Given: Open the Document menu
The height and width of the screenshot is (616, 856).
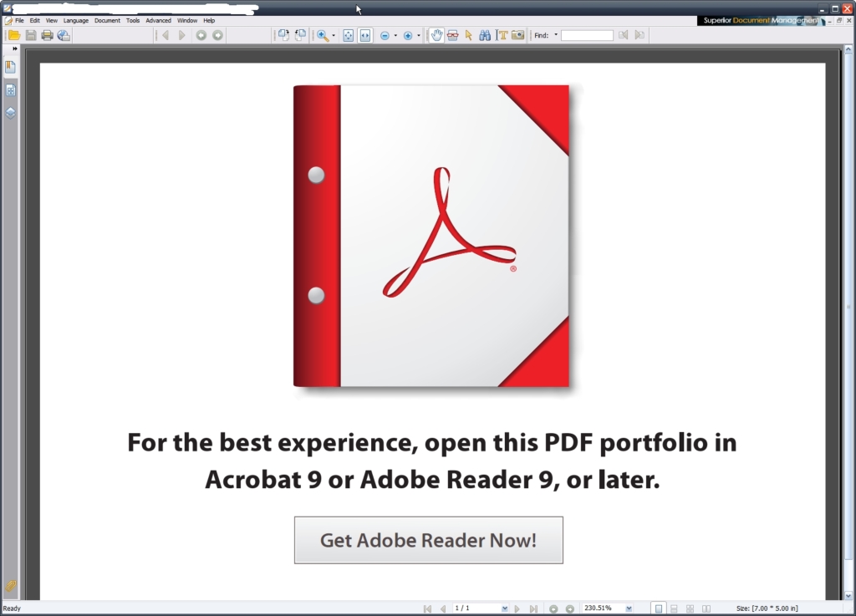Looking at the screenshot, I should click(108, 21).
